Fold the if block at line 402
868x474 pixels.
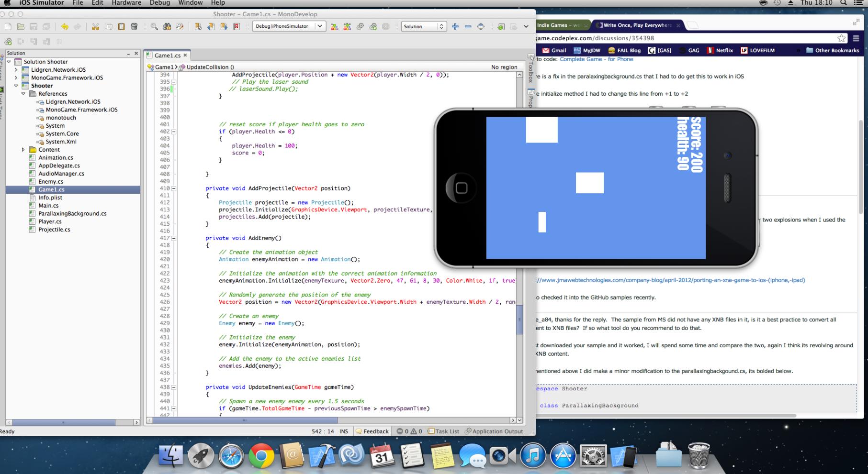[174, 132]
